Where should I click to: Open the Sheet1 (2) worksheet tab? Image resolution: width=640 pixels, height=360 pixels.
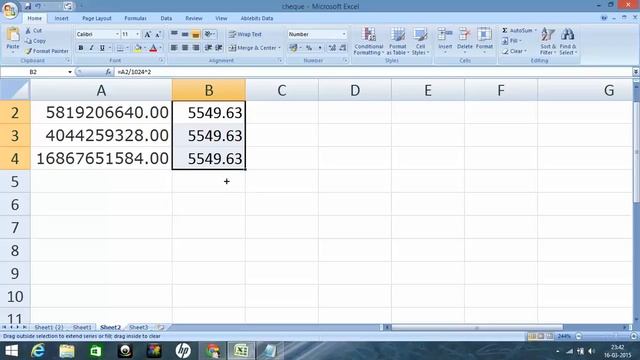[x=49, y=327]
